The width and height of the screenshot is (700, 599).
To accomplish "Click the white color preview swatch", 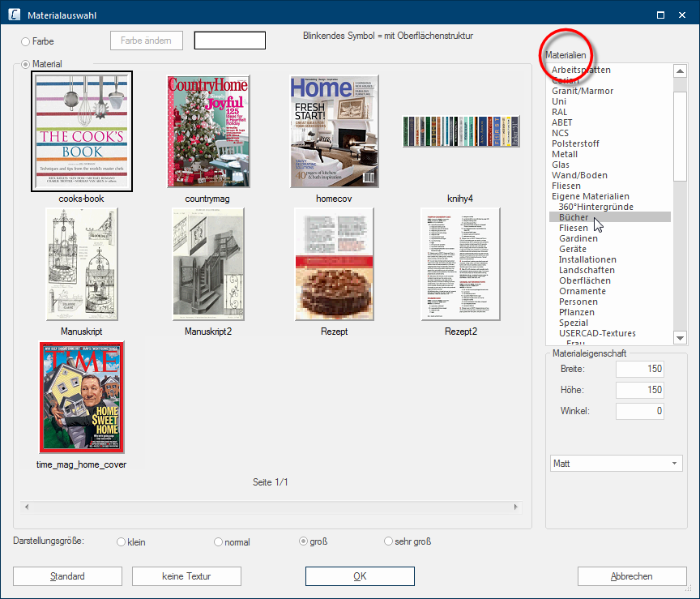I will click(230, 41).
